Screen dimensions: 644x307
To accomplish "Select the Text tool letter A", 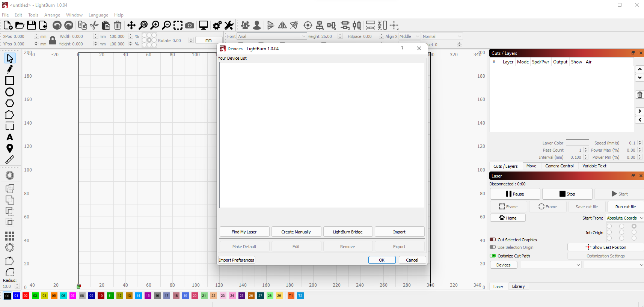I will [10, 137].
